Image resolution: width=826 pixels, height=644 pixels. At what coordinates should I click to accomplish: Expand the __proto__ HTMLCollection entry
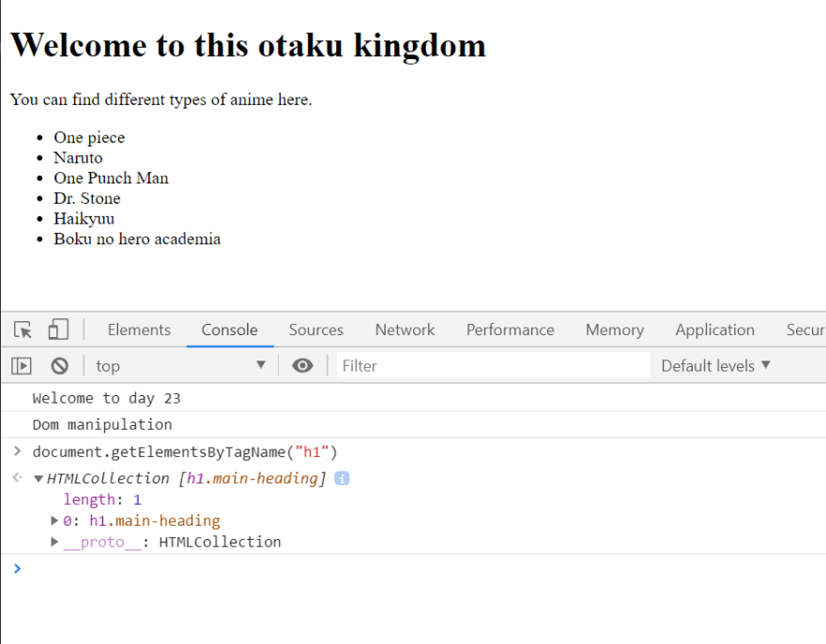point(54,542)
